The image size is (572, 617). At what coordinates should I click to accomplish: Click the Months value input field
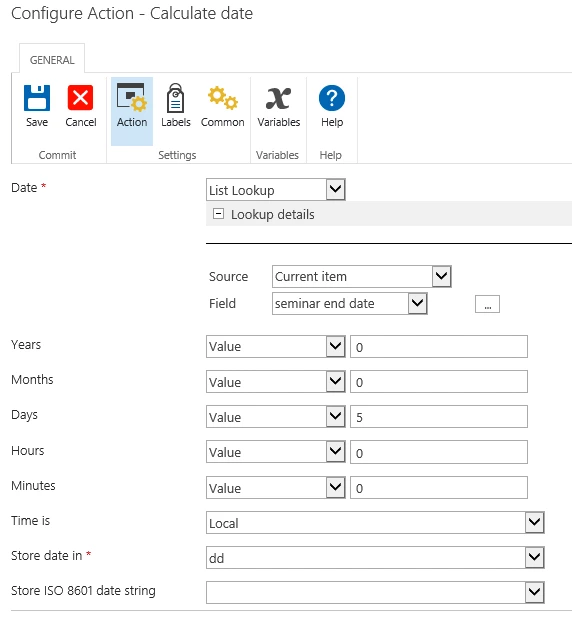(439, 382)
